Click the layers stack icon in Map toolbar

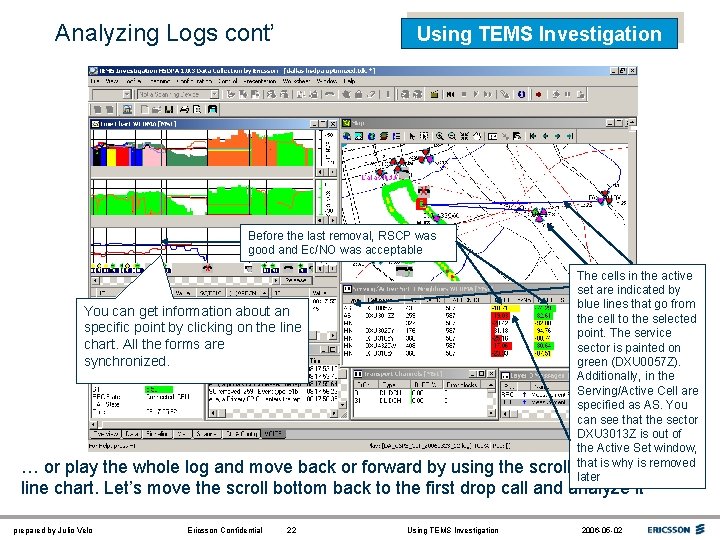[383, 136]
